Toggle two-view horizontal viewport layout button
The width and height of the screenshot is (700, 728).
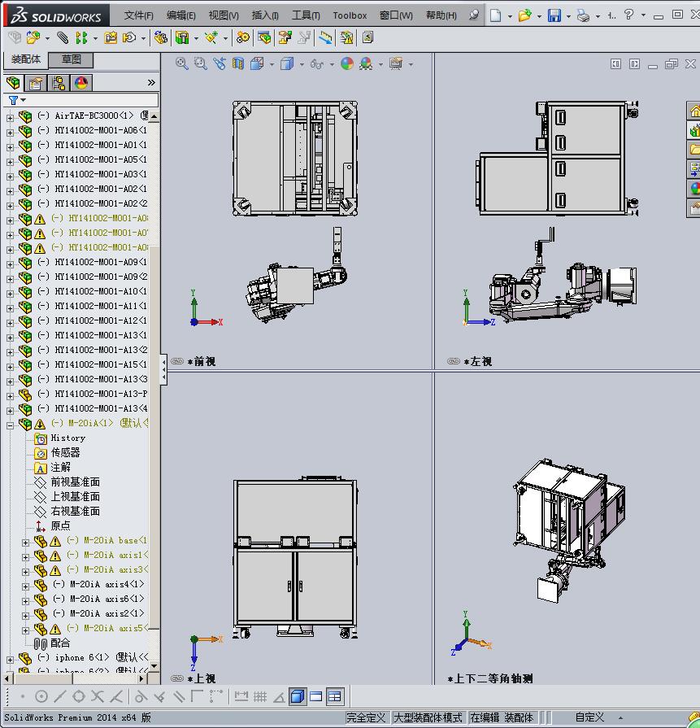coord(315,696)
